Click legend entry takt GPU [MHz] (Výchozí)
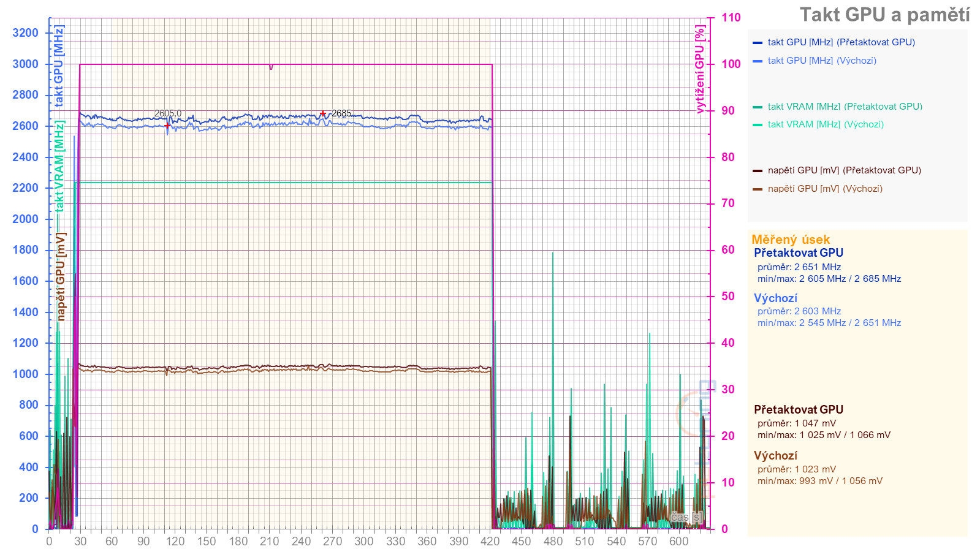Viewport: 980px width, 549px height. 822,61
